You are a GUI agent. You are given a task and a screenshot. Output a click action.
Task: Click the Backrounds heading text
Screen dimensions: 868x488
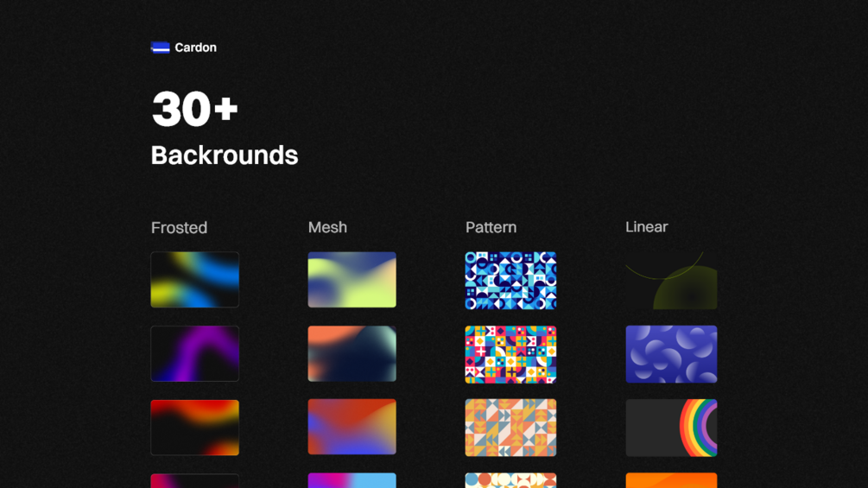225,155
